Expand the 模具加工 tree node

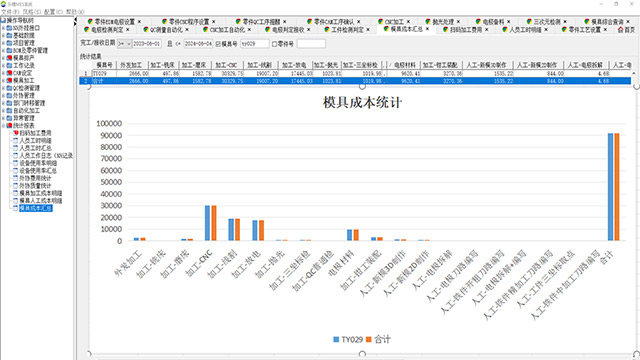pyautogui.click(x=3, y=80)
